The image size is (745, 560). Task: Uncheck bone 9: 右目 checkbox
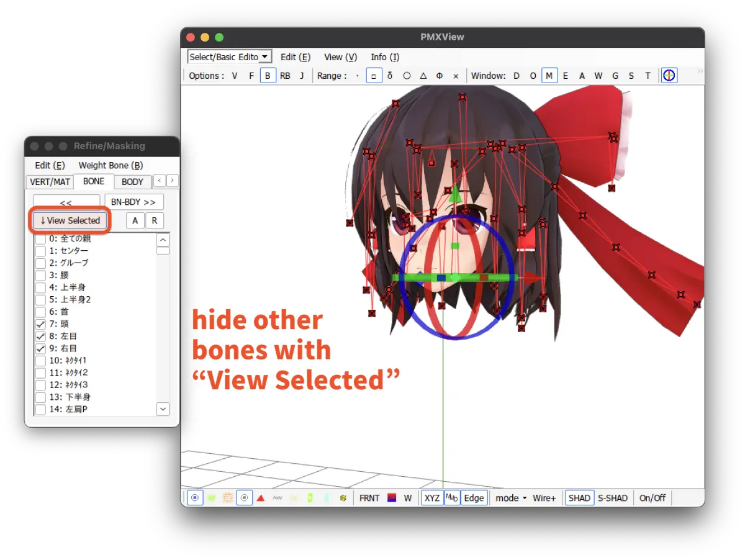[x=40, y=348]
